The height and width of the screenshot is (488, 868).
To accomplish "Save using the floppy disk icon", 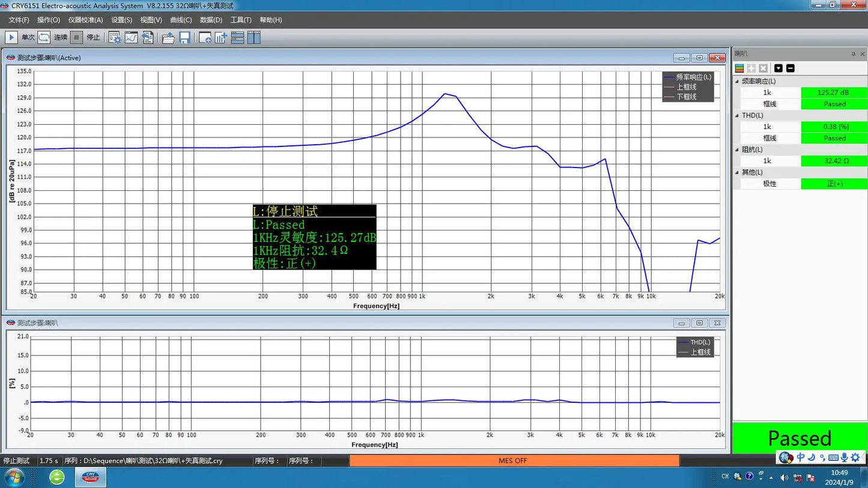I will click(184, 37).
